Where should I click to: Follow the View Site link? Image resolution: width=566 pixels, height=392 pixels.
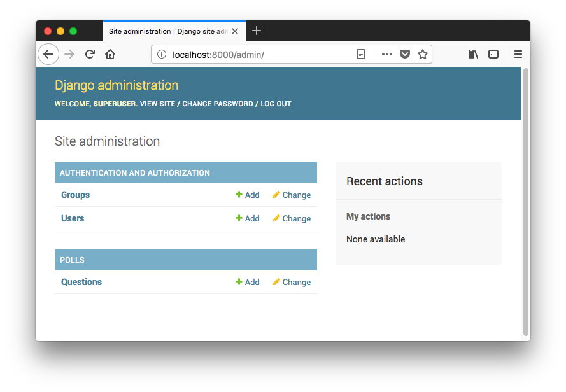tap(157, 104)
